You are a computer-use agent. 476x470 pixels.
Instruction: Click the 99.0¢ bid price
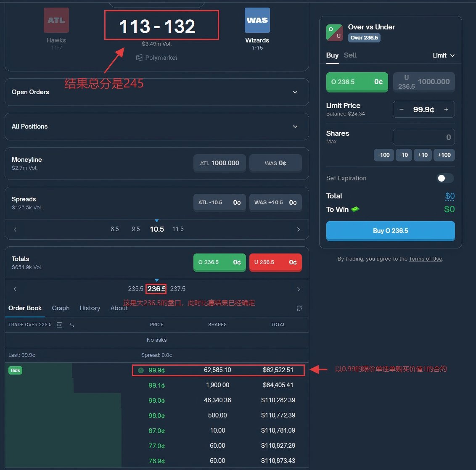(157, 401)
